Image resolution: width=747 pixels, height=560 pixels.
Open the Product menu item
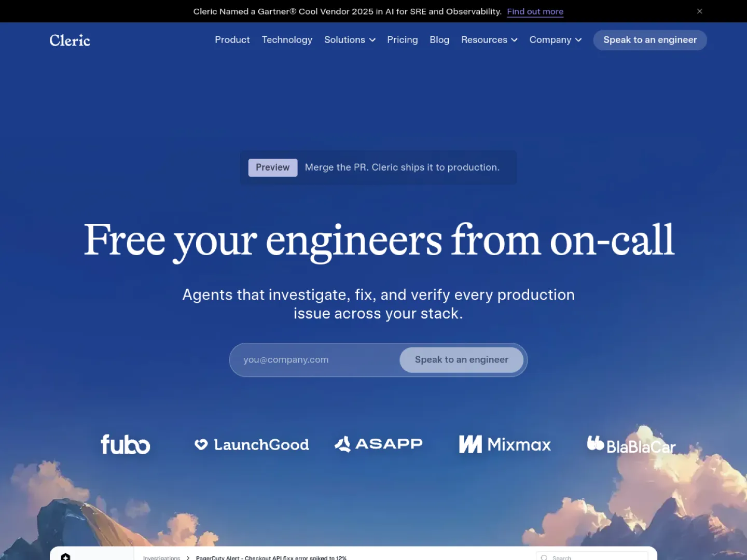(232, 40)
